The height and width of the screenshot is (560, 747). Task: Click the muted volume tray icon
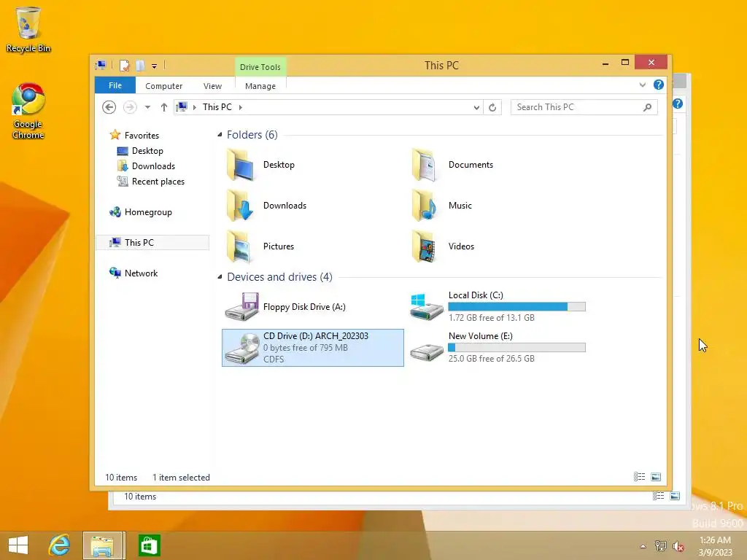pos(678,545)
